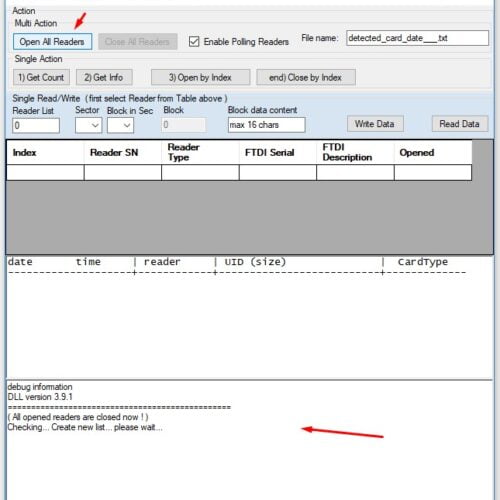500x500 pixels.
Task: Select the Reader Type column header
Action: tap(200, 152)
